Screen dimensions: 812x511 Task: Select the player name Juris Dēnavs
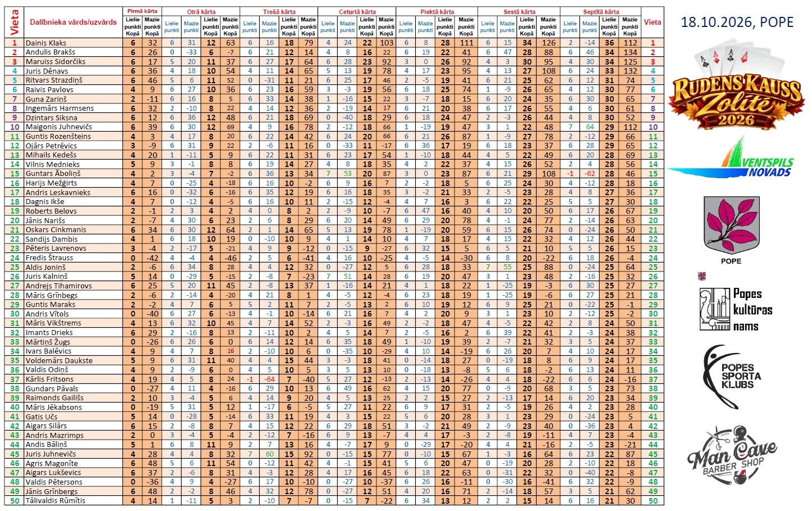pyautogui.click(x=47, y=71)
